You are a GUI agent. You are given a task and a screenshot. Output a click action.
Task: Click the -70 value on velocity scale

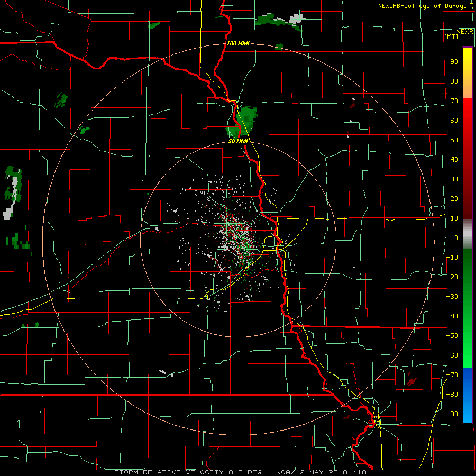pyautogui.click(x=452, y=375)
